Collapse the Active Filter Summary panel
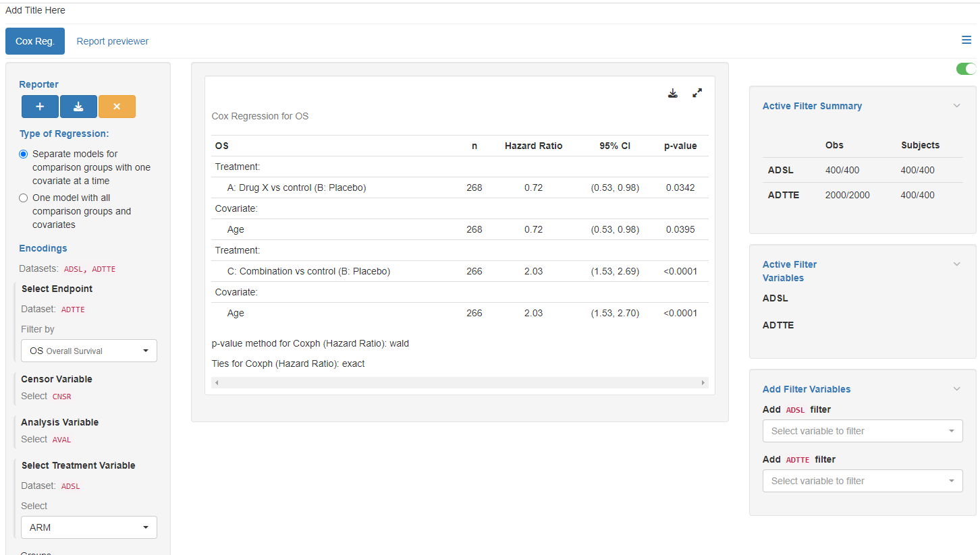 (956, 105)
